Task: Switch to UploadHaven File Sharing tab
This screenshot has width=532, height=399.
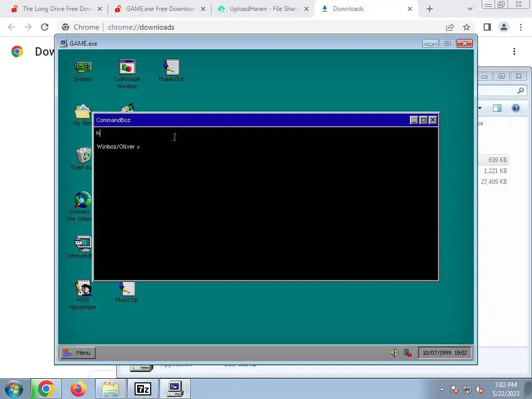Action: tap(263, 9)
